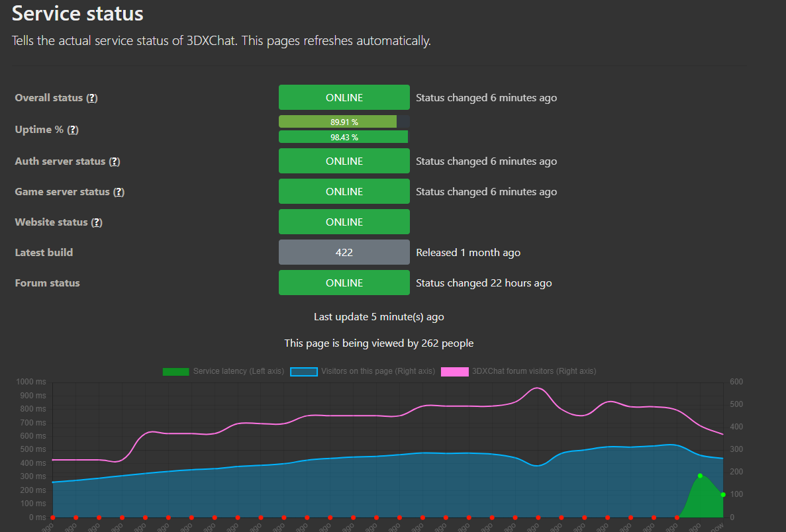
Task: Click the '1000 ms' left axis label
Action: [x=31, y=382]
